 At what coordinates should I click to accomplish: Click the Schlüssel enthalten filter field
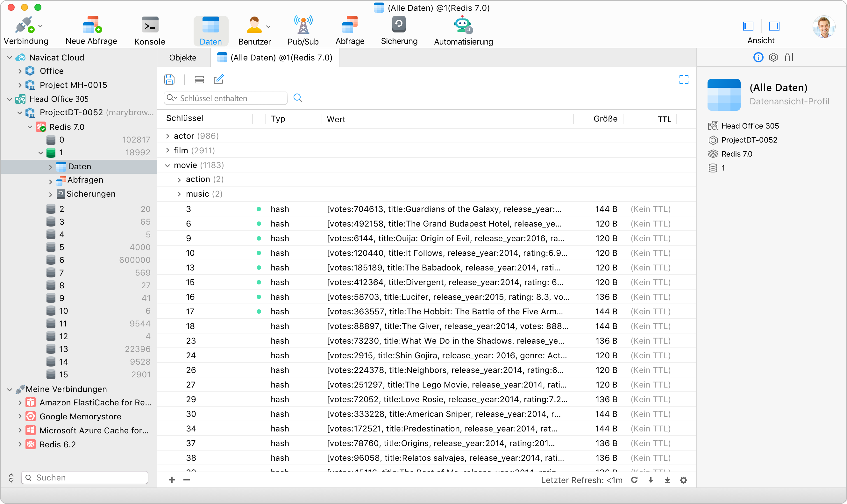226,98
